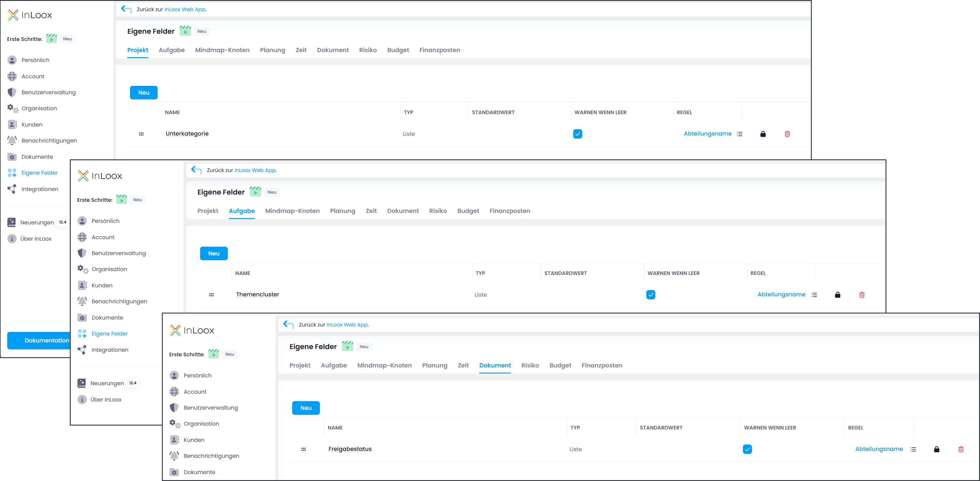Select Finanzposten tab in the Projekt window
Viewport: 980px width, 481px height.
coord(439,50)
